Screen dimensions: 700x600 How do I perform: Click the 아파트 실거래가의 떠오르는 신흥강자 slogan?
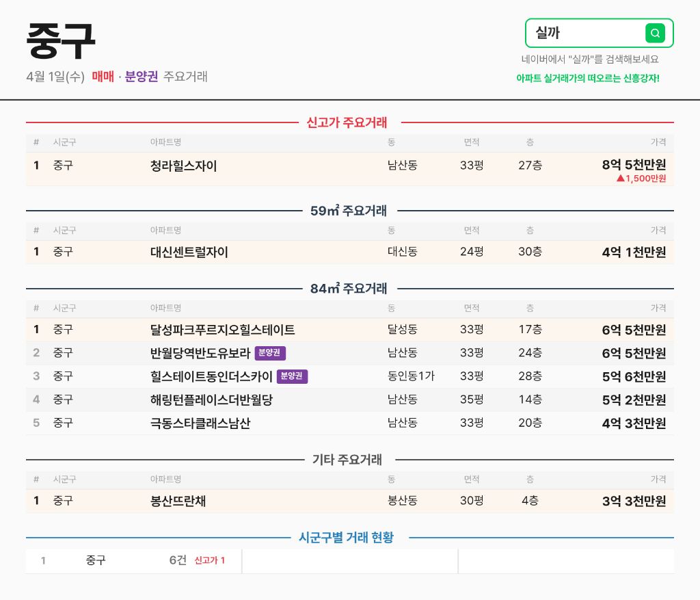coord(587,78)
